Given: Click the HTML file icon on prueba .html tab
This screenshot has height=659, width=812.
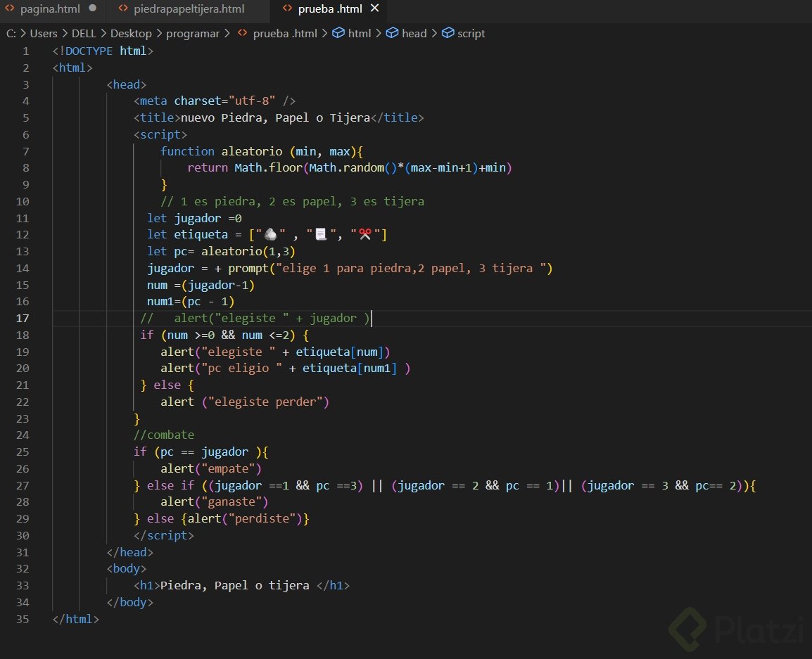Looking at the screenshot, I should pyautogui.click(x=287, y=8).
